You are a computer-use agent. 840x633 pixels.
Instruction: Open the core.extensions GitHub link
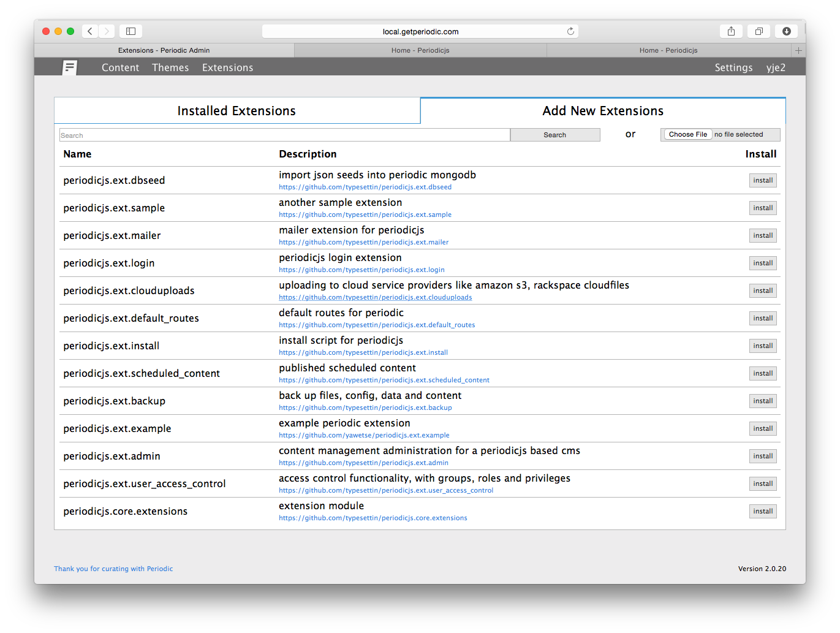373,518
